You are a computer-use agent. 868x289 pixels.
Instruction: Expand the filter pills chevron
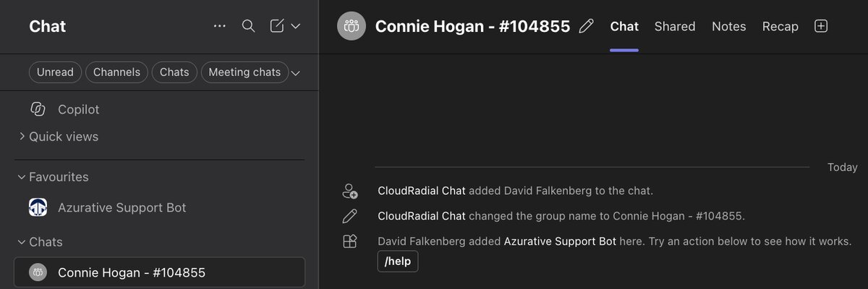click(295, 73)
